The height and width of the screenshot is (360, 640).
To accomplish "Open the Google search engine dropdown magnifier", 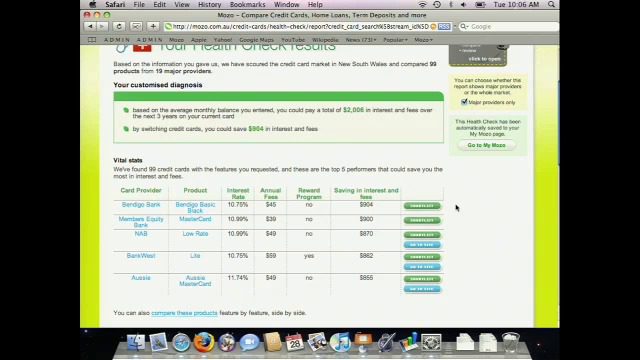I will tap(464, 27).
